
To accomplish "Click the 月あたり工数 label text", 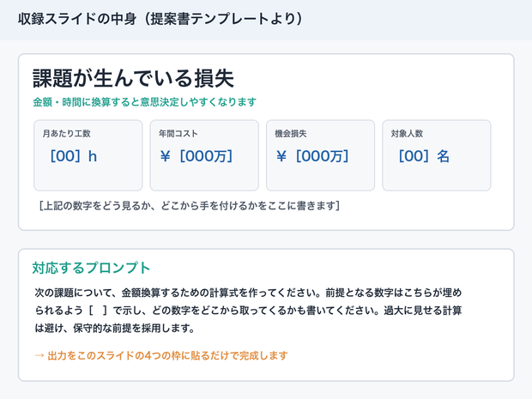I will [x=67, y=133].
